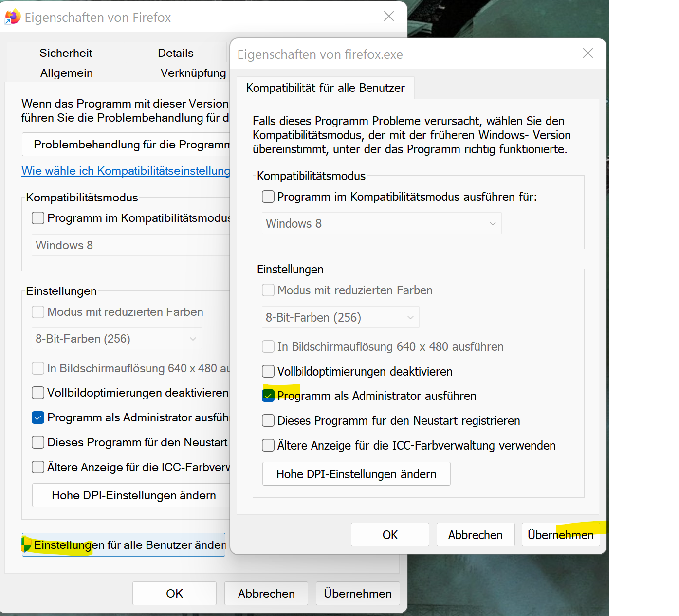Click Hohe DPI-Einstellungen ändern in firefox.exe dialog
Viewport: 679px width, 616px height.
[356, 474]
